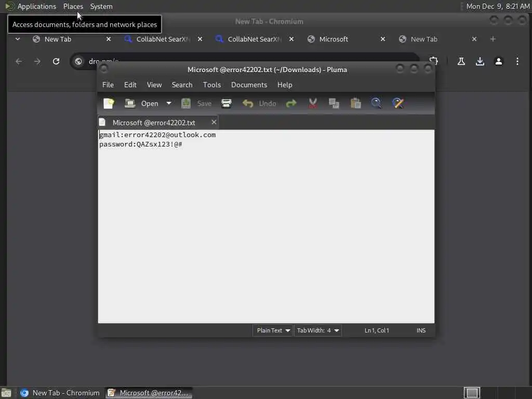The width and height of the screenshot is (532, 399).
Task: Cut selection with scissors icon
Action: [x=313, y=103]
